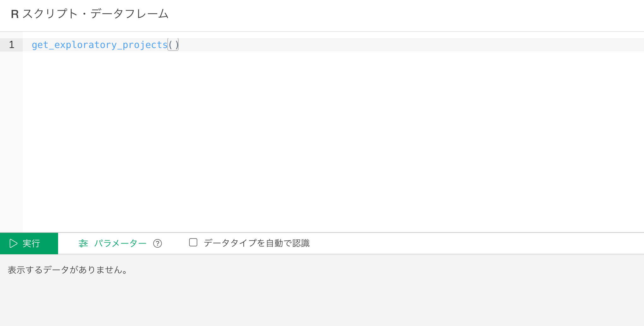The width and height of the screenshot is (644, 326).
Task: Click the word "projects" in the code
Action: 145,45
